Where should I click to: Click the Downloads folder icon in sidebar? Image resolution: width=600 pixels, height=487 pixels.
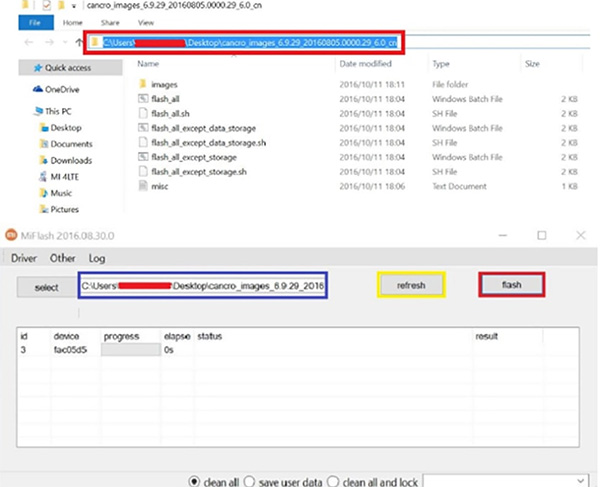coord(43,160)
